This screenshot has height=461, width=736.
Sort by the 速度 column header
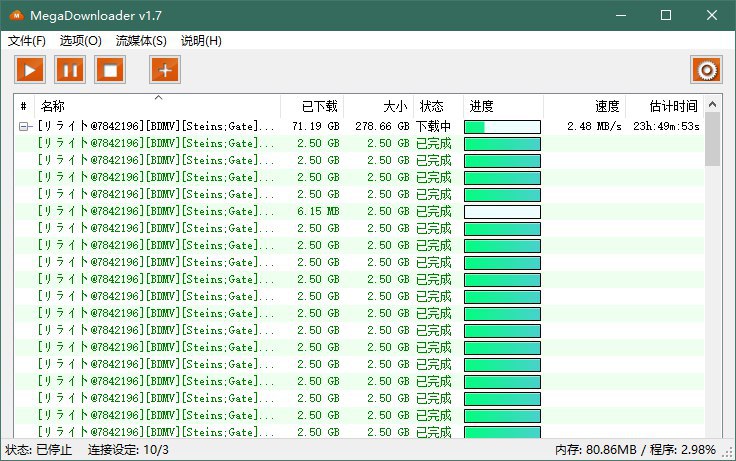(x=585, y=106)
